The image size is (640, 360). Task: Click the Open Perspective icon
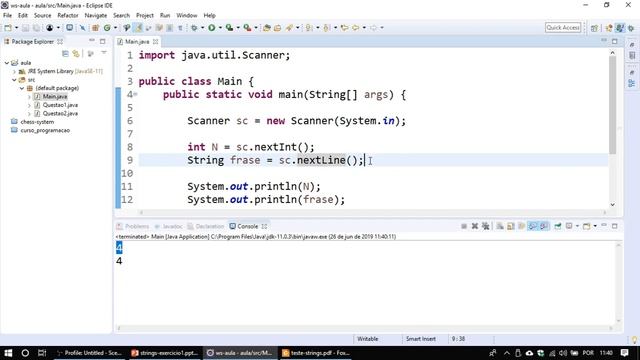tap(594, 28)
